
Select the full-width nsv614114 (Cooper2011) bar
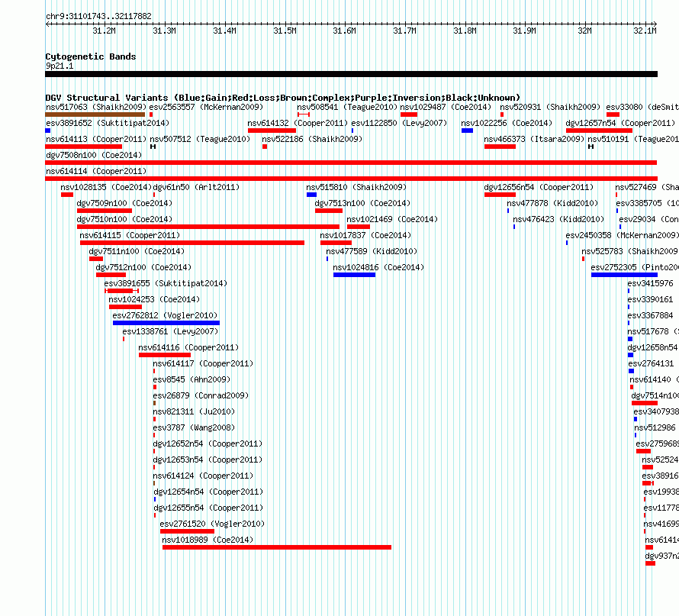click(351, 179)
